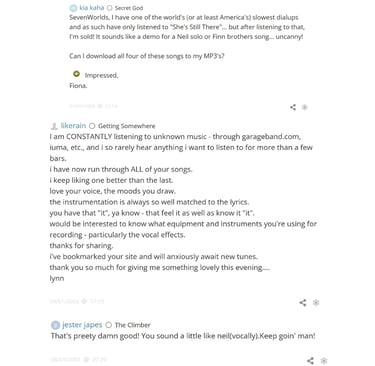Image resolution: width=375 pixels, height=366 pixels.
Task: Click the status circle next to Secret God
Action: (109, 8)
